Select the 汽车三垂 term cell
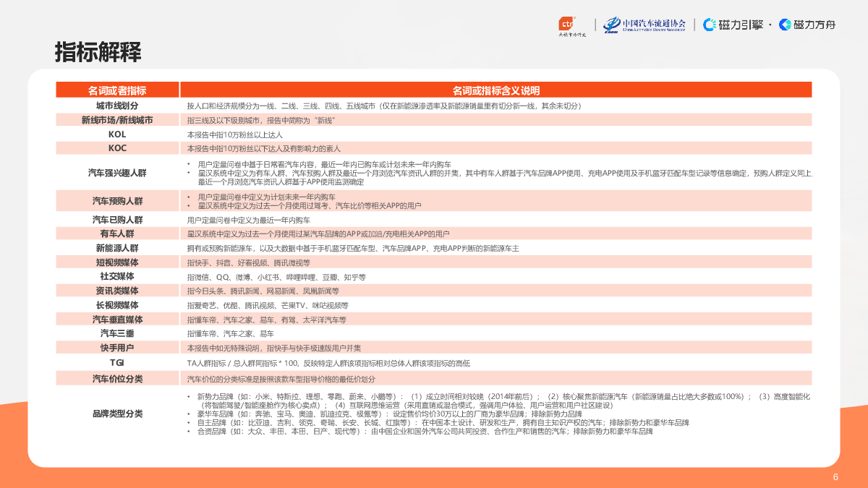The width and height of the screenshot is (868, 488). coord(117,333)
